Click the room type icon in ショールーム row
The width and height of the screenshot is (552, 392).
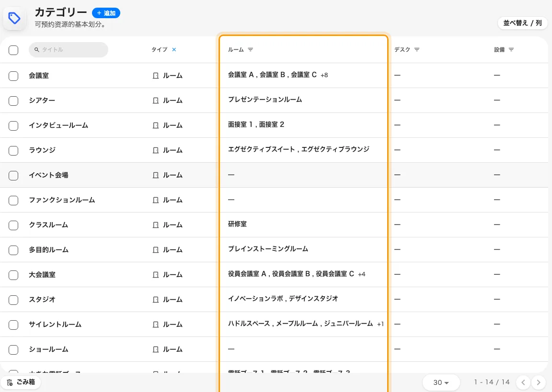coord(156,349)
